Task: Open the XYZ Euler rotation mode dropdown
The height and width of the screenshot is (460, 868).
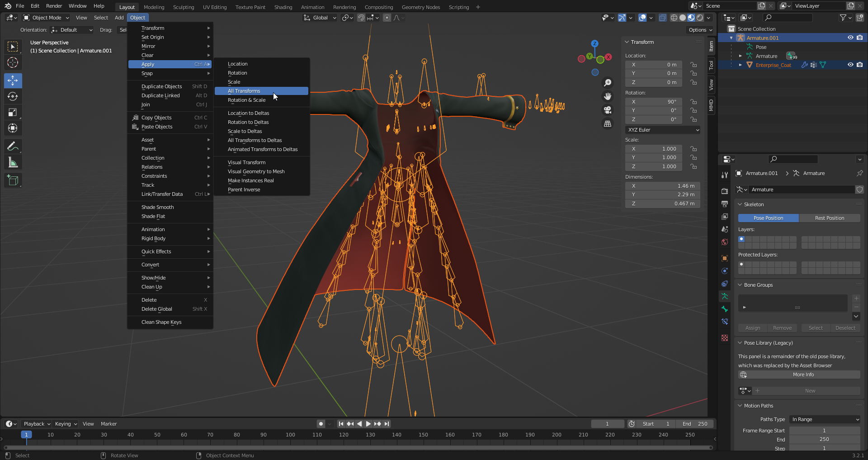Action: pyautogui.click(x=663, y=130)
